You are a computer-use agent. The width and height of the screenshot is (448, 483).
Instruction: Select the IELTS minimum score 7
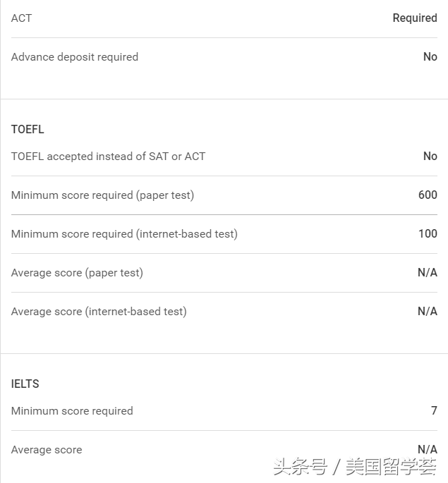coord(434,411)
